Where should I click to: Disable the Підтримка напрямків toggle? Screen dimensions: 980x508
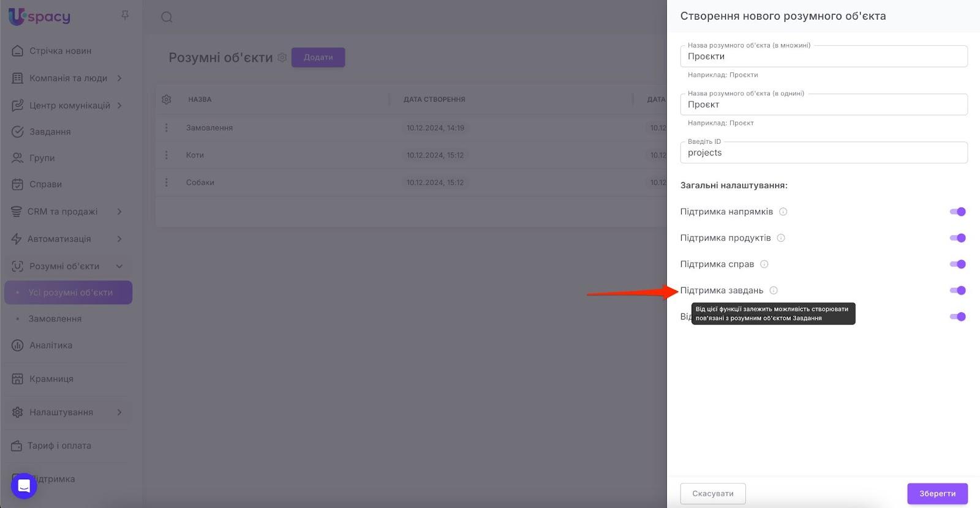point(957,212)
